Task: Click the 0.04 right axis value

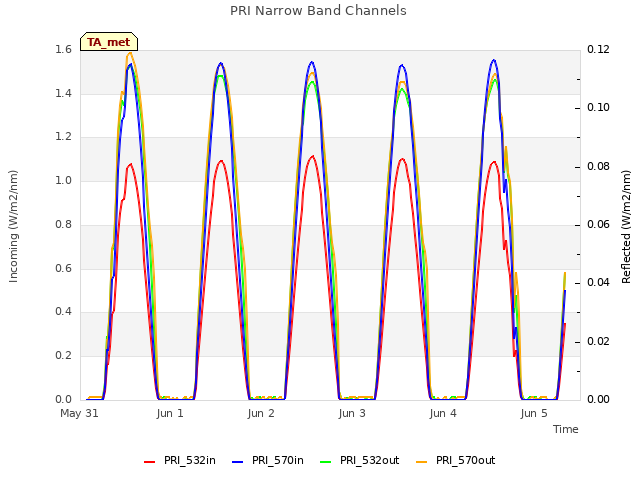Action: [x=598, y=282]
